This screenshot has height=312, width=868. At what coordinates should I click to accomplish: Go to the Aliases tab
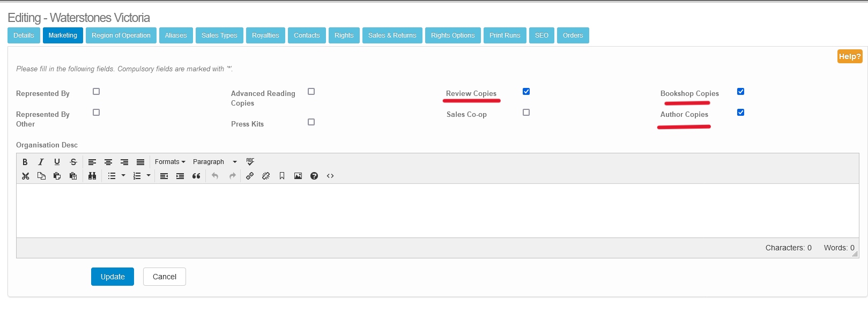[176, 35]
